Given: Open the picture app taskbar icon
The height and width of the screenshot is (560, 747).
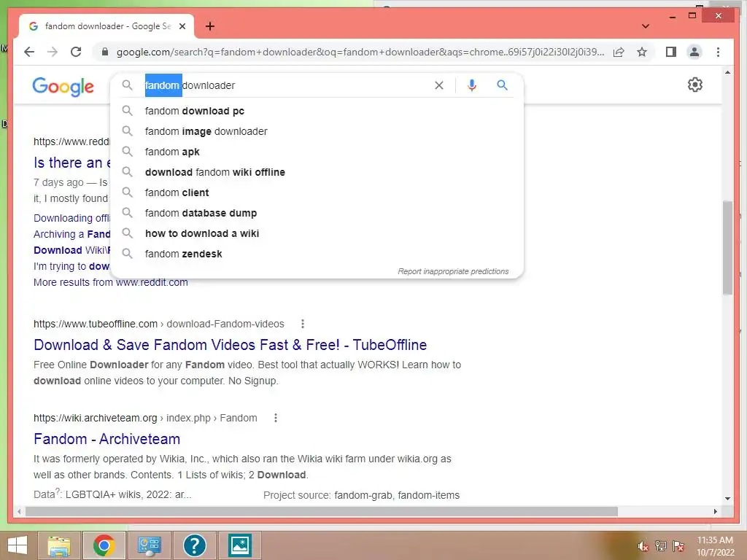Looking at the screenshot, I should point(239,545).
